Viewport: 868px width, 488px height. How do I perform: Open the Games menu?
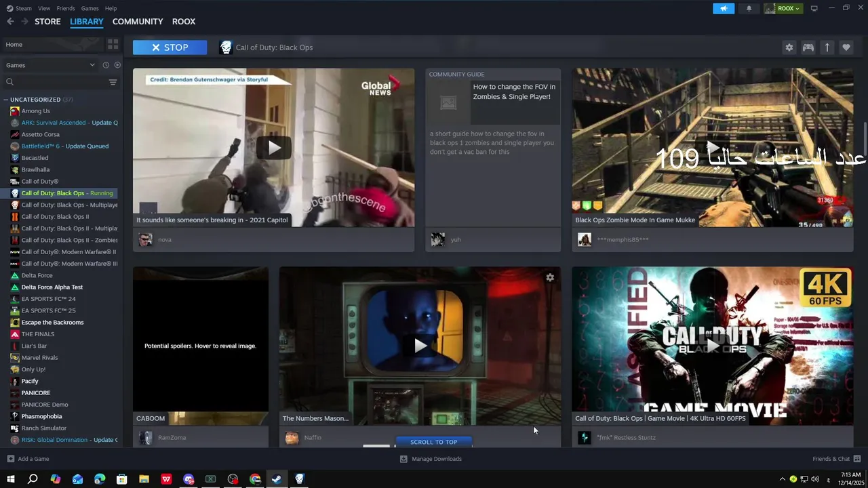tap(90, 8)
